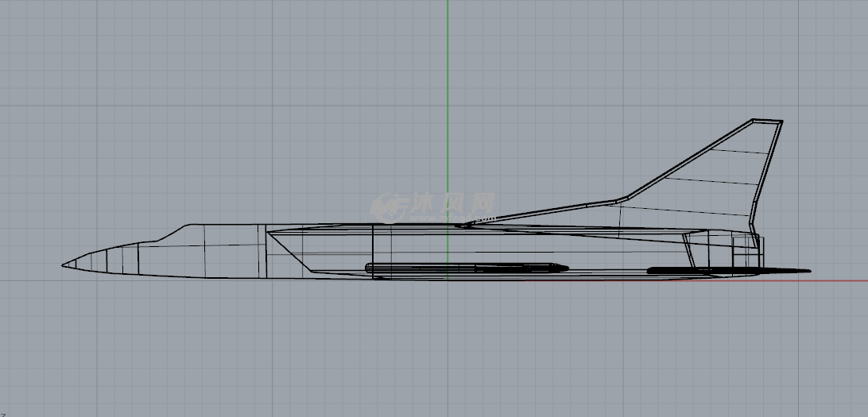Select the segmented radome rings behind the nose tip
The image size is (868, 417).
[x=103, y=260]
